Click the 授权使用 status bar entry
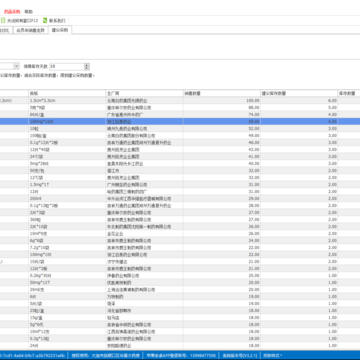Screen dimensions: 360x360 pyautogui.click(x=106, y=355)
